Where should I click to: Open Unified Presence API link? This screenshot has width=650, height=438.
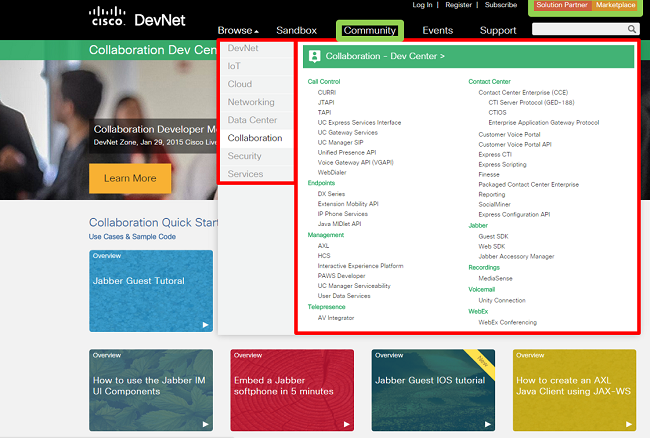click(x=347, y=152)
